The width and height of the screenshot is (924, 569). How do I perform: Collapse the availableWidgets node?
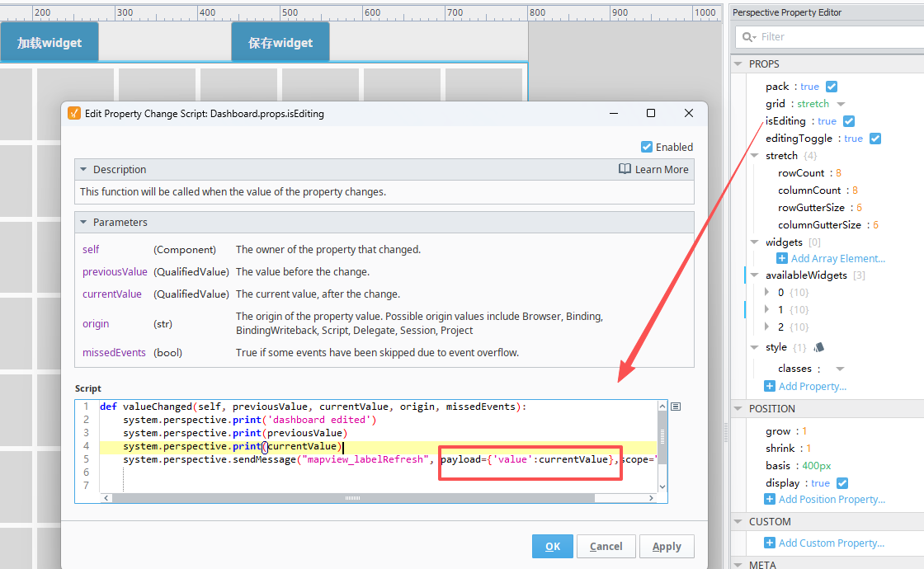(754, 275)
